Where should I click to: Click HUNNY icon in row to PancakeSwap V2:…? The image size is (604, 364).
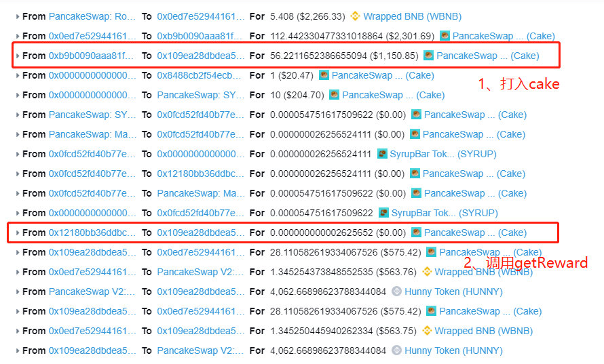click(396, 350)
